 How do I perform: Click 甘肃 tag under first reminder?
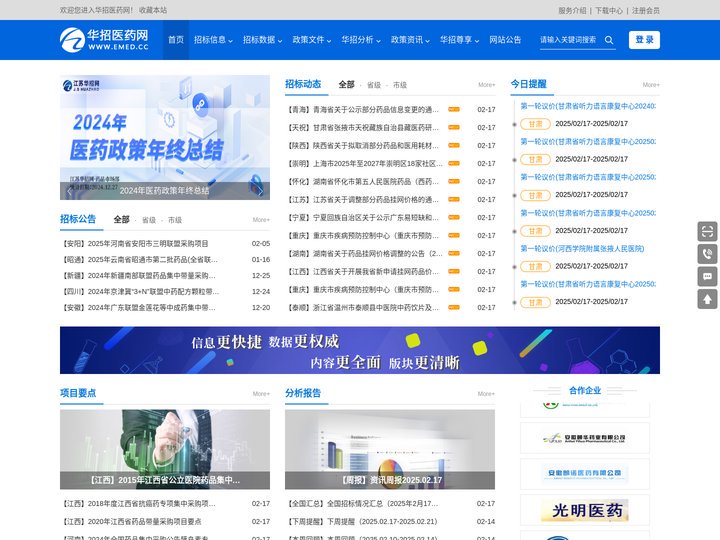[x=535, y=124]
